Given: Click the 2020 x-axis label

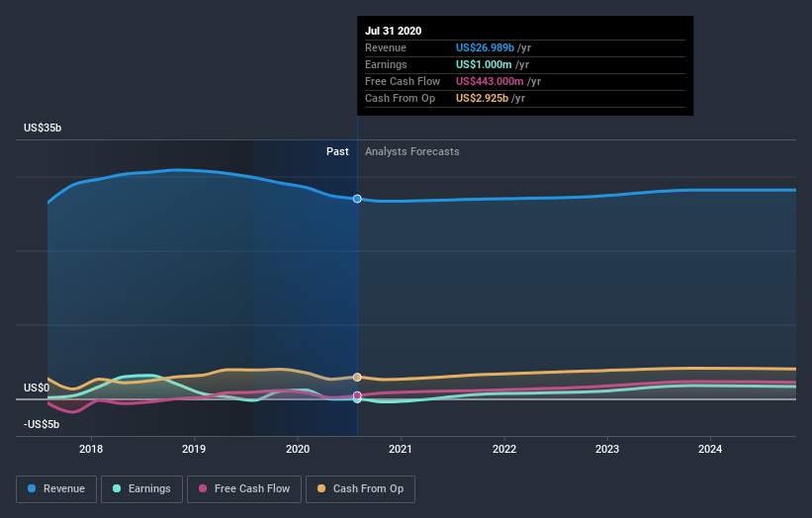Looking at the screenshot, I should click(x=298, y=449).
